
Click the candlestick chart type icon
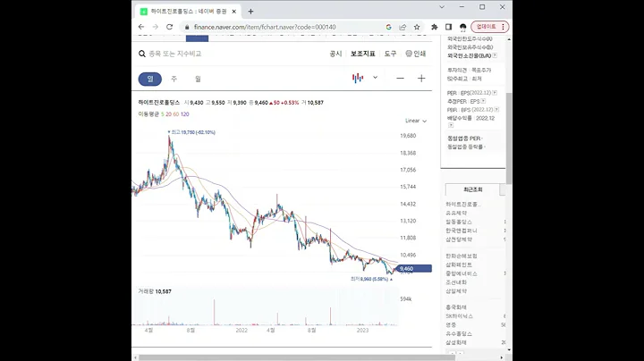(x=358, y=78)
